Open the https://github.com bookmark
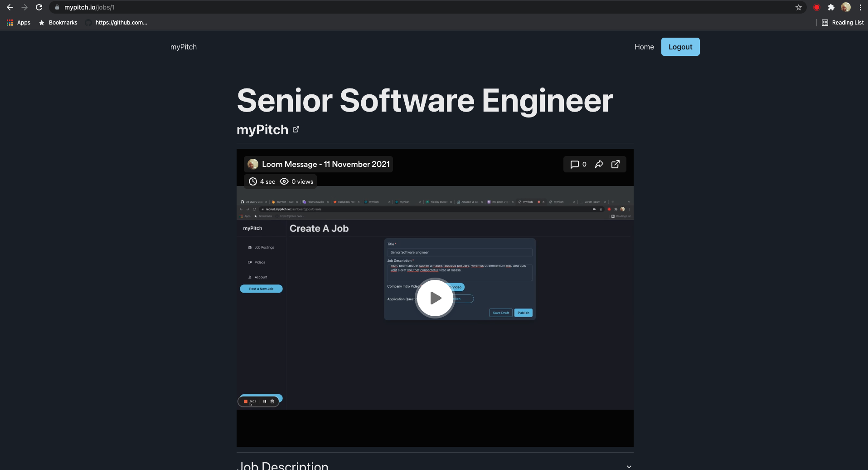 click(116, 23)
